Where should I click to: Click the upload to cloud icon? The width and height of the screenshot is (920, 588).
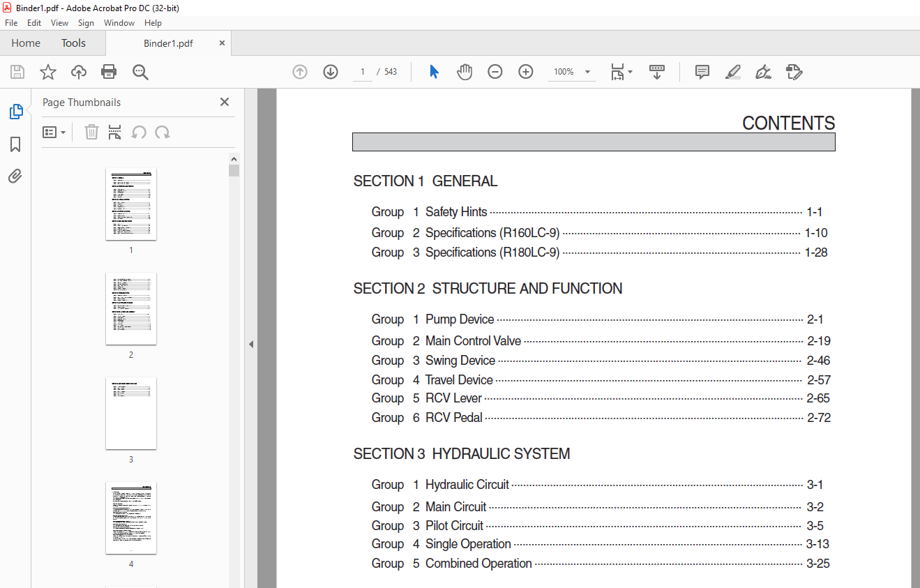(79, 72)
